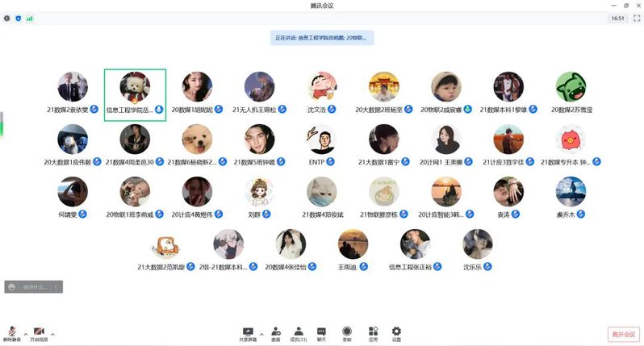Viewport: 644px width, 346px height.
Task: Open the invite (邀请) icon
Action: coord(276,332)
